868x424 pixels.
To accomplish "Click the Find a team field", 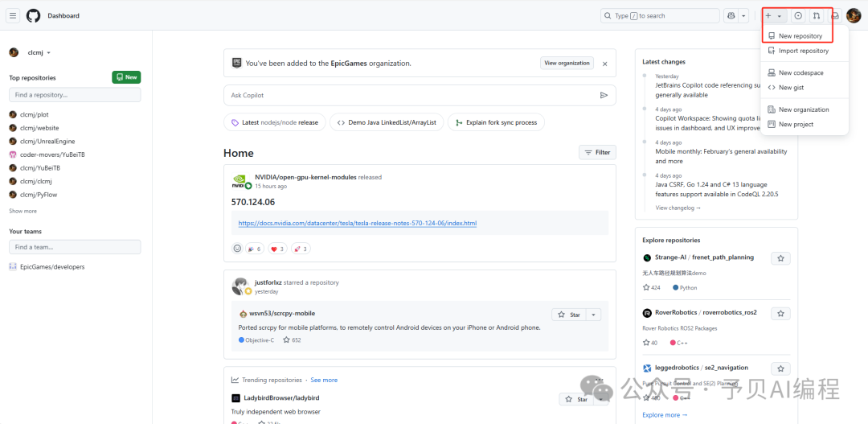I will [75, 247].
